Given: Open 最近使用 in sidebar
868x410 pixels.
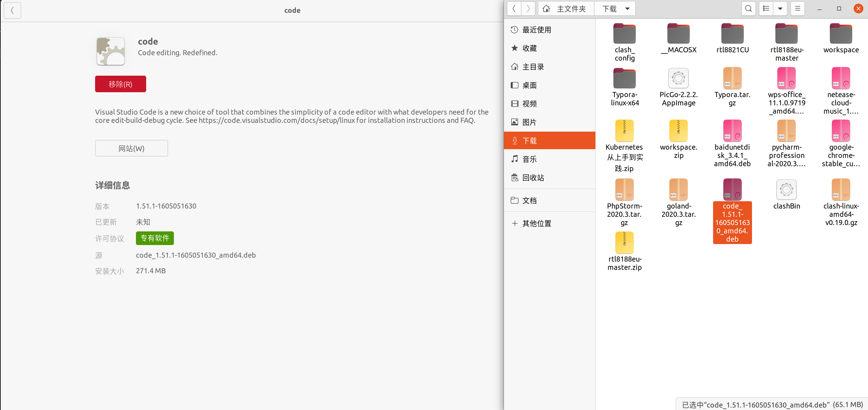Looking at the screenshot, I should point(537,30).
